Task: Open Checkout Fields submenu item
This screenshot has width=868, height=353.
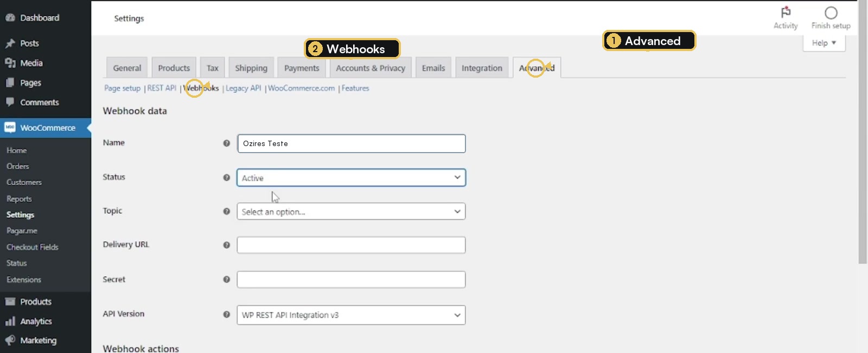Action: (32, 247)
